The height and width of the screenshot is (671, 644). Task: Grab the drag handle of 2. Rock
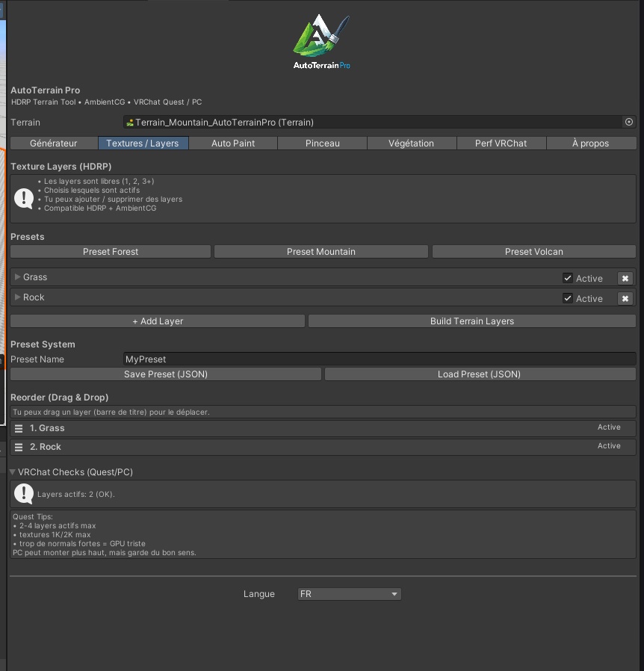coord(19,447)
